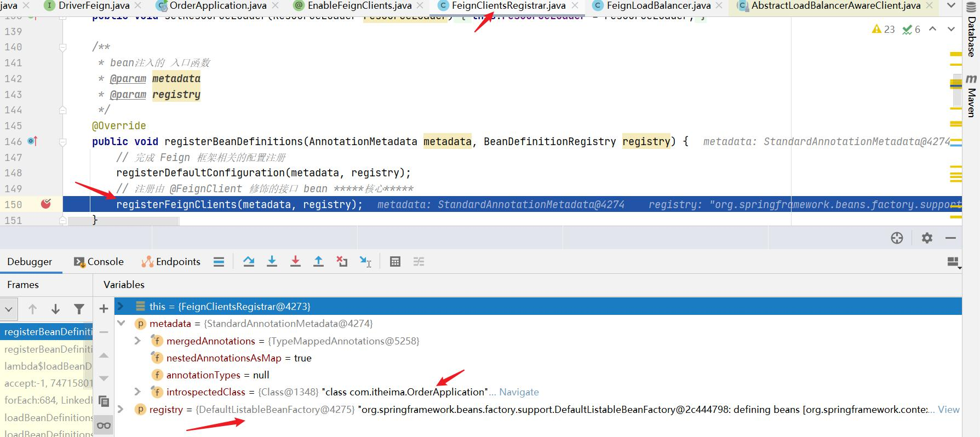Toggle breakpoint on line 150
This screenshot has width=980, height=437.
pyautogui.click(x=46, y=204)
